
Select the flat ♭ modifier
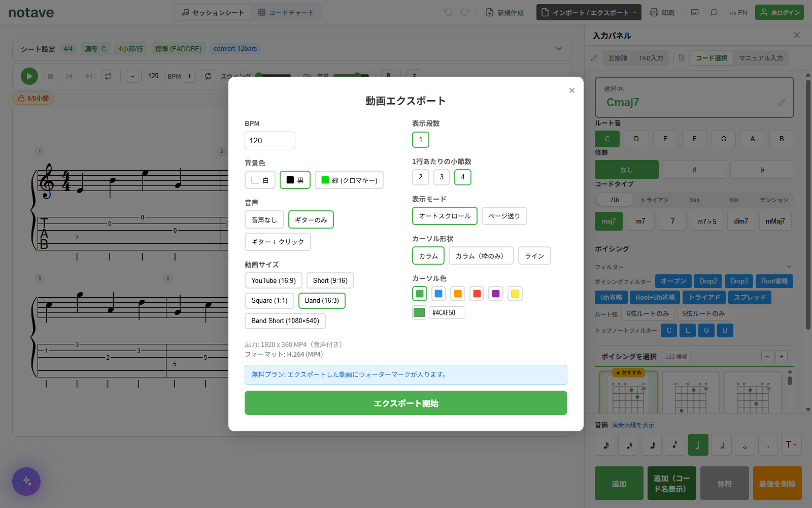tap(762, 170)
